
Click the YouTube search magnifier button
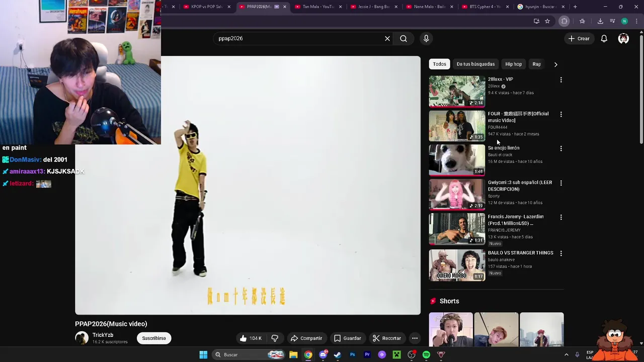tap(404, 39)
